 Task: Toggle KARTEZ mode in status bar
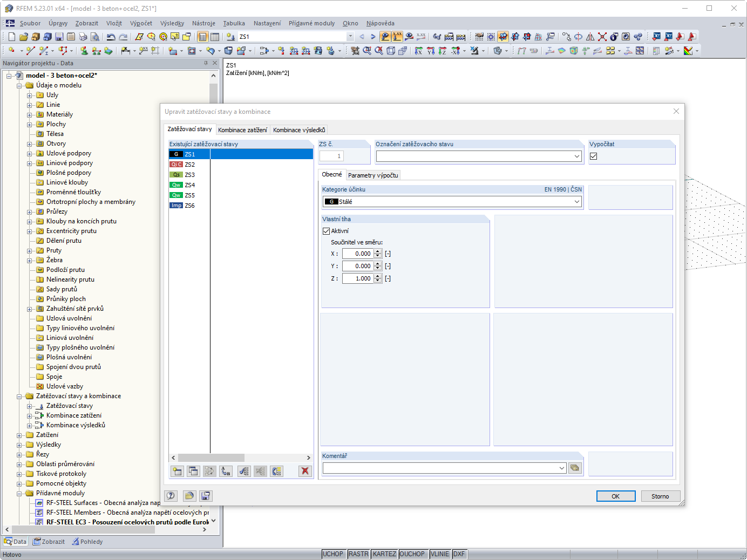tap(384, 554)
